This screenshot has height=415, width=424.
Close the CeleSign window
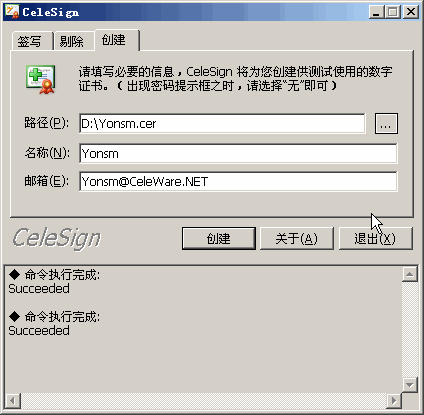[411, 12]
